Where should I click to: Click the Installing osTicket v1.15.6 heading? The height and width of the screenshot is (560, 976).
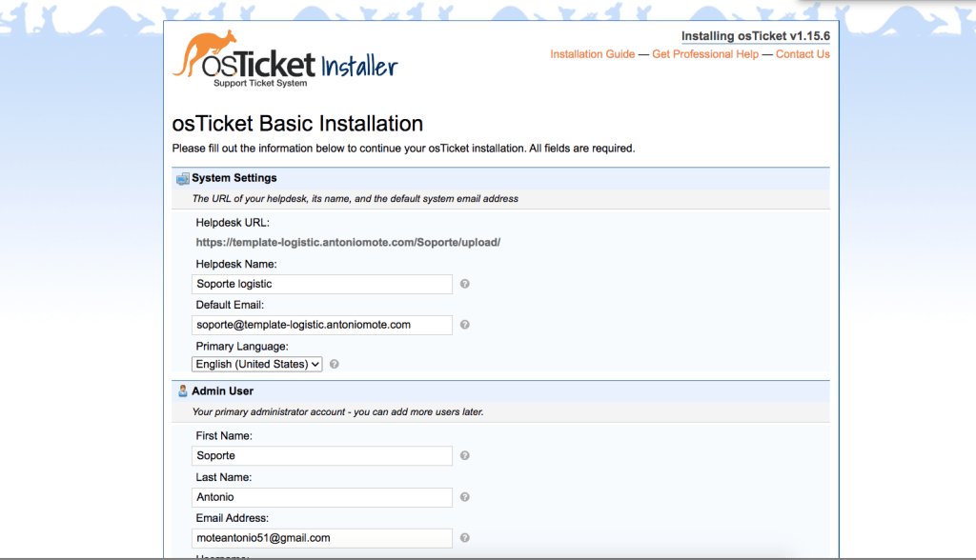coord(755,35)
